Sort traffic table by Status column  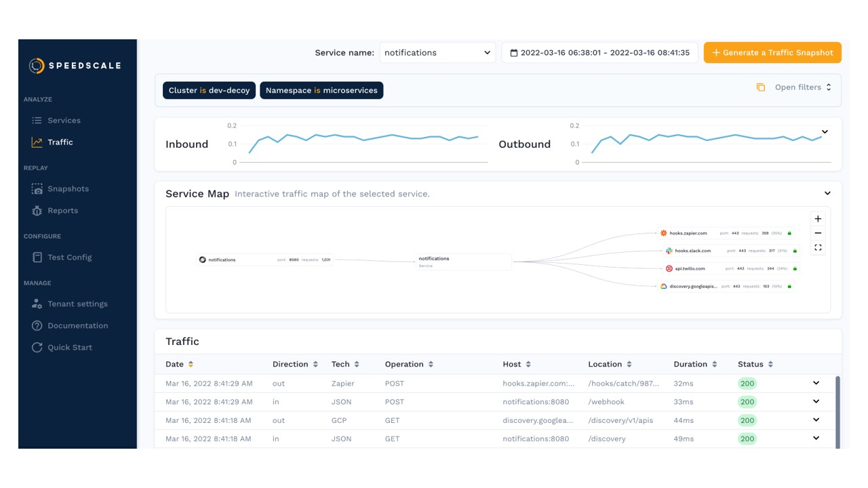(770, 365)
